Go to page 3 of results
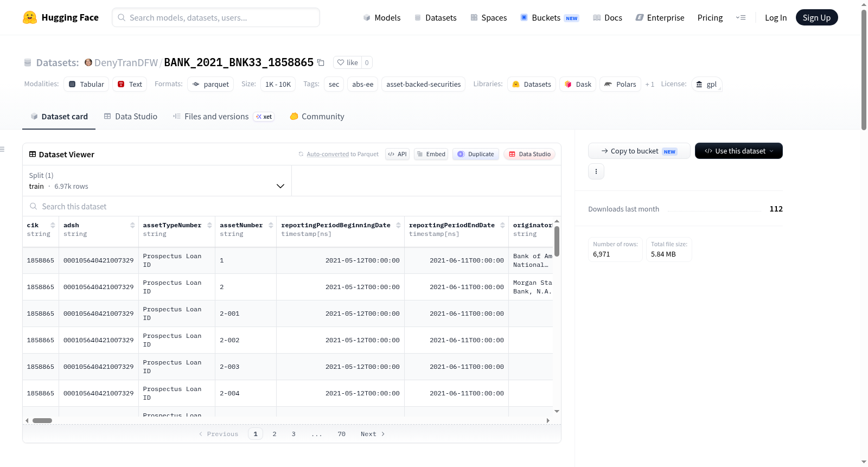 [293, 434]
